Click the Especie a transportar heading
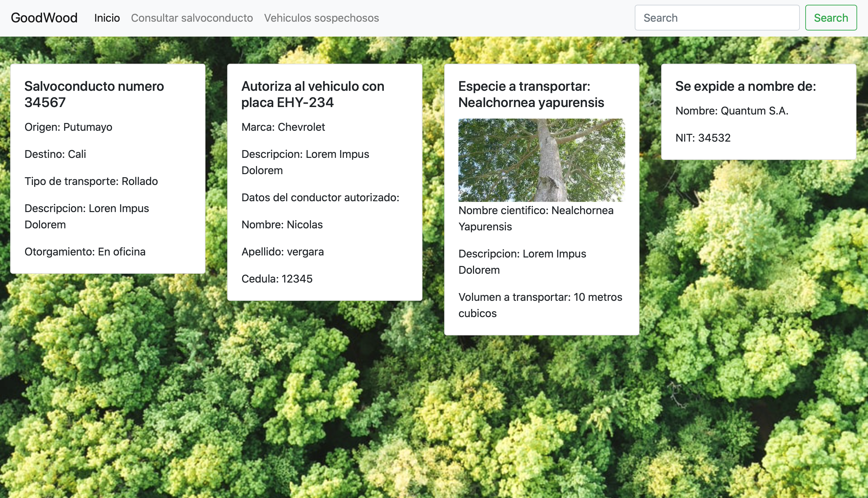Viewport: 868px width, 498px height. [x=531, y=94]
